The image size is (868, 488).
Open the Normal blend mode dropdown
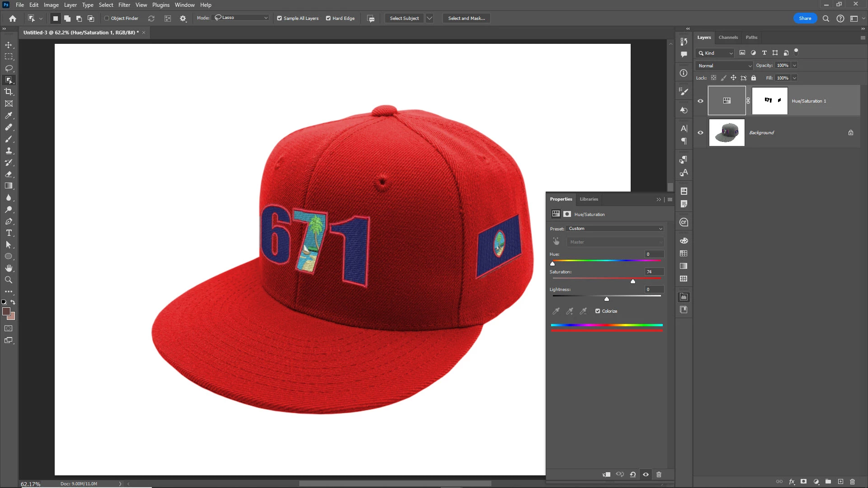724,66
